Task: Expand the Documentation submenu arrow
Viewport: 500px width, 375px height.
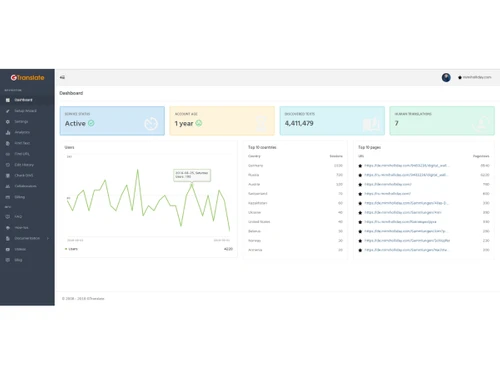Action: point(48,238)
